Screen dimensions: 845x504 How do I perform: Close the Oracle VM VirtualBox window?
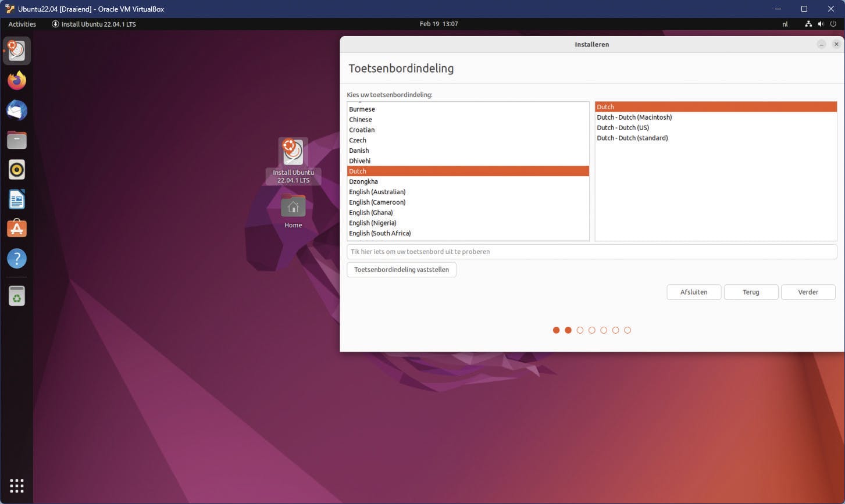pos(831,9)
